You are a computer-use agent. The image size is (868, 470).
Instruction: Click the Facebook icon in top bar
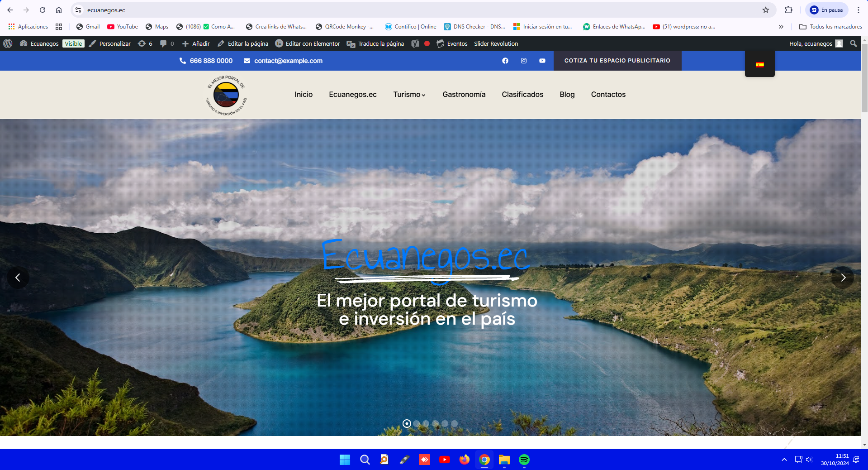point(505,61)
